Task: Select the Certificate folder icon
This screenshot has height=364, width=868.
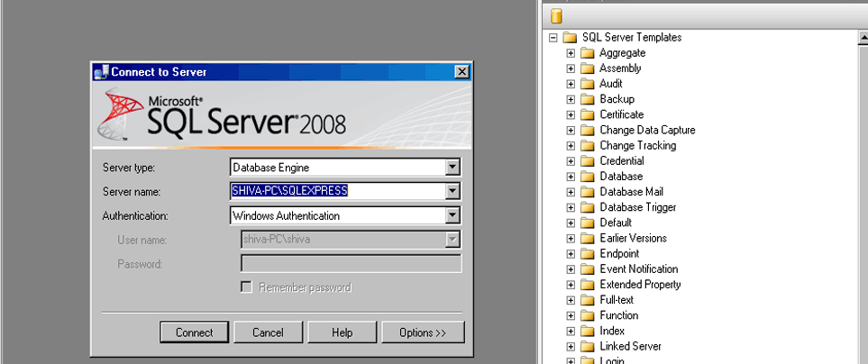Action: tap(588, 115)
